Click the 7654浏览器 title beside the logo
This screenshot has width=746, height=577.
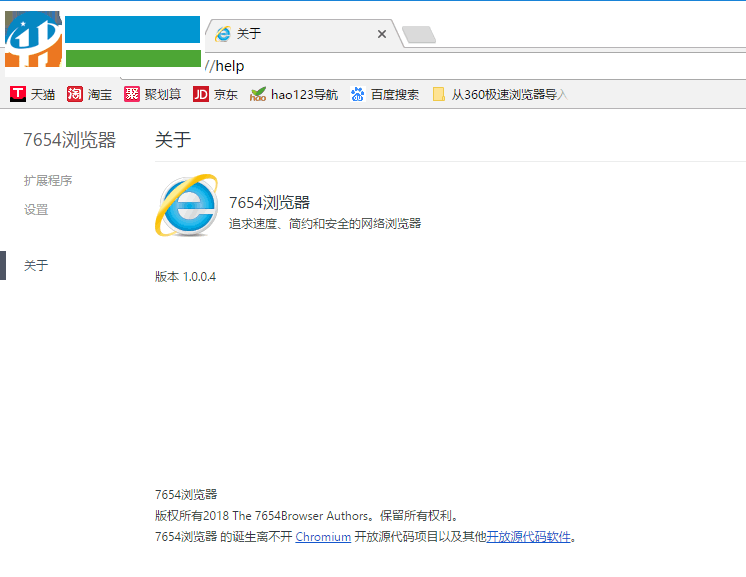click(x=269, y=203)
